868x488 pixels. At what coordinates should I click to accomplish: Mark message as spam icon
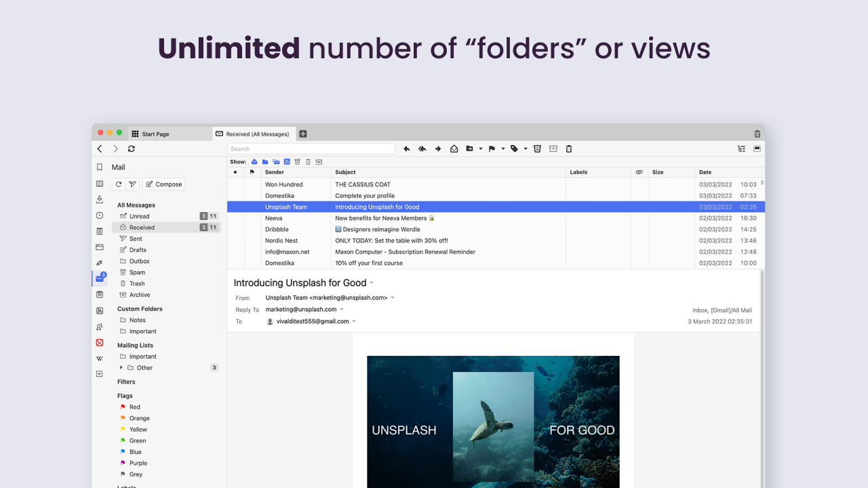[537, 148]
